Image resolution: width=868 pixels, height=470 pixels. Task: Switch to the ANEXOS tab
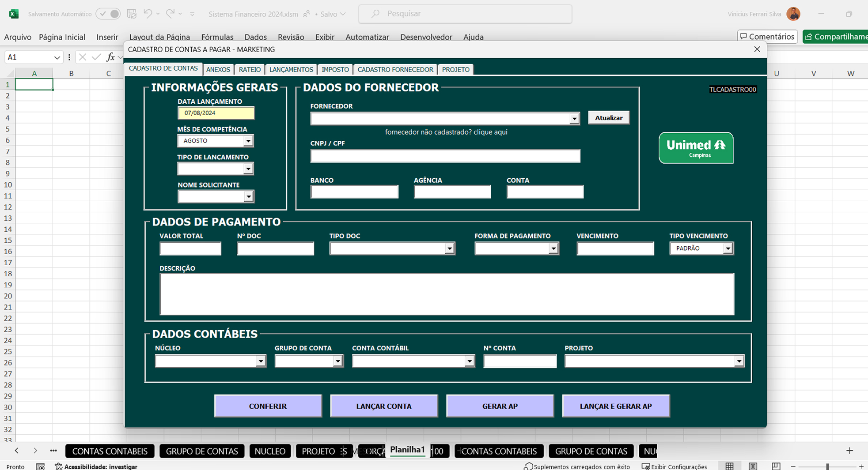[x=218, y=69]
